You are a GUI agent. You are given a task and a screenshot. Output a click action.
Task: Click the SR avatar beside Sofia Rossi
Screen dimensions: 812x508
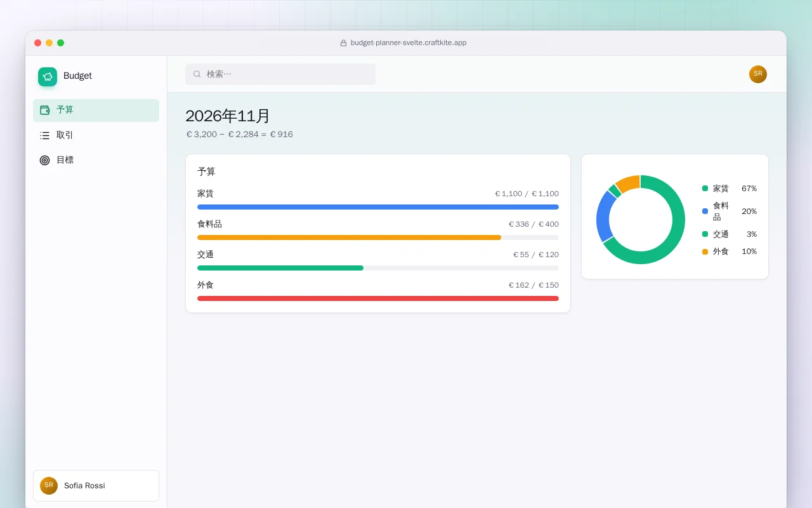[x=49, y=486]
